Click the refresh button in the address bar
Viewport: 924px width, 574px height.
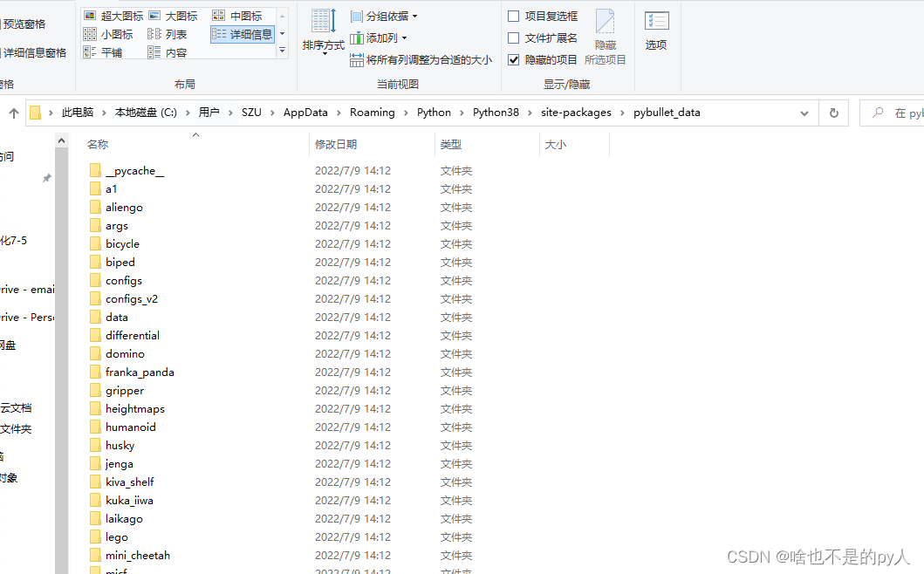tap(833, 112)
